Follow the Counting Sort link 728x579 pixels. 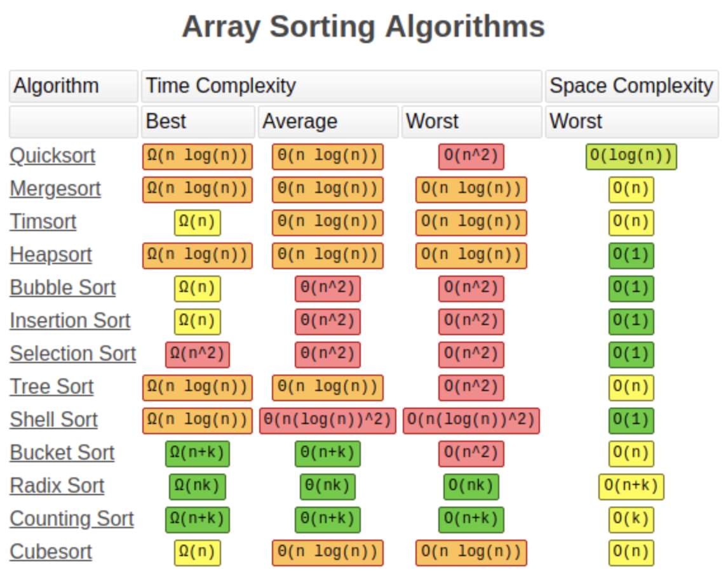72,519
